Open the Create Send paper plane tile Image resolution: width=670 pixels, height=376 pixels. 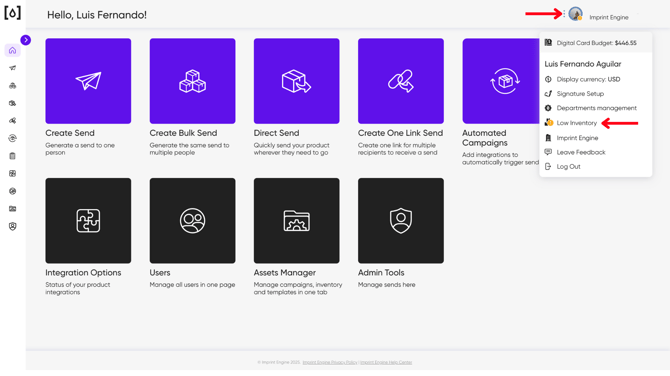coord(88,81)
